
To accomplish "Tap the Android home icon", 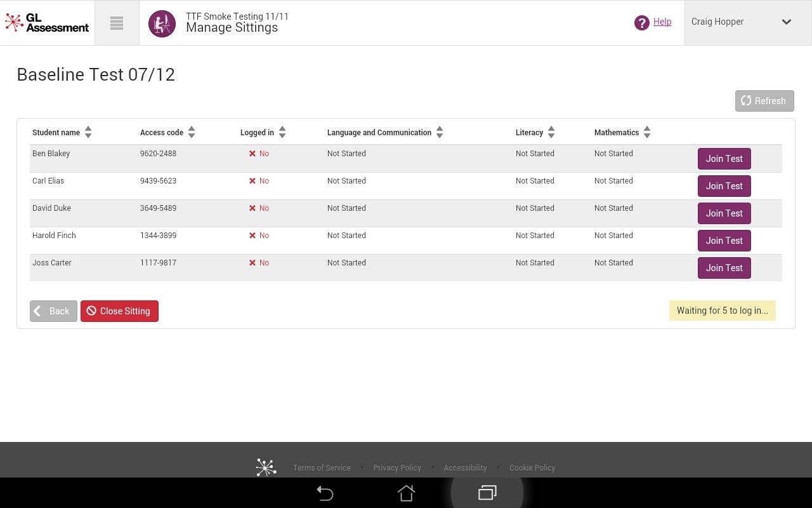I will (406, 493).
